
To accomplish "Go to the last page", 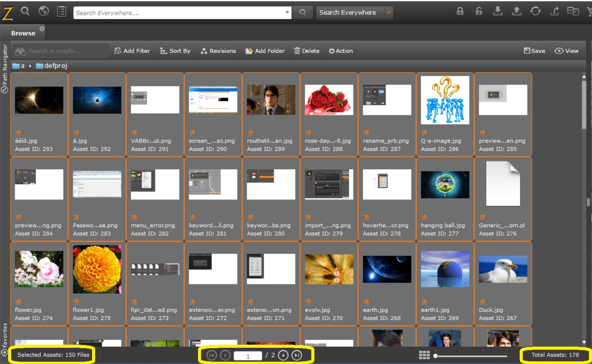I will (x=297, y=355).
